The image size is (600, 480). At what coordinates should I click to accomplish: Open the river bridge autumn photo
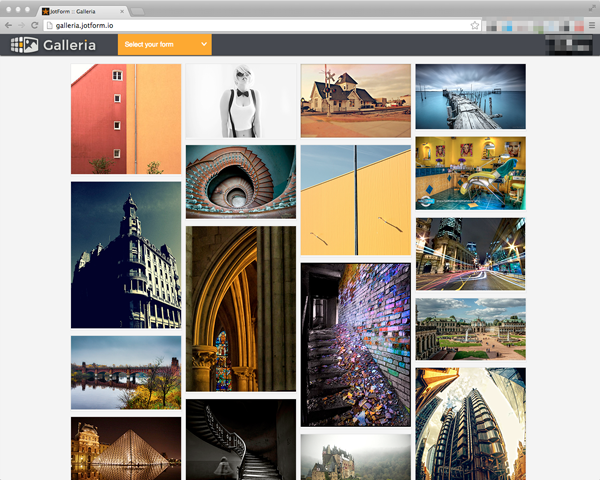click(x=126, y=373)
